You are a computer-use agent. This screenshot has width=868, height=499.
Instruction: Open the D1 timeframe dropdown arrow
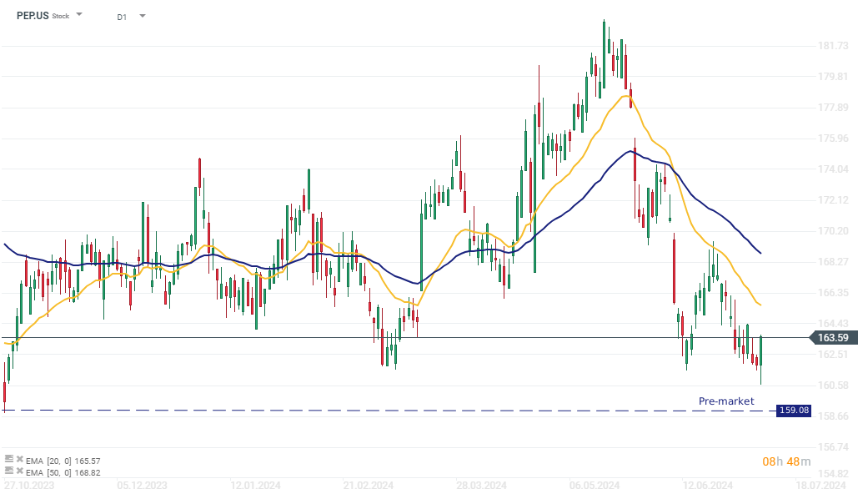click(143, 16)
